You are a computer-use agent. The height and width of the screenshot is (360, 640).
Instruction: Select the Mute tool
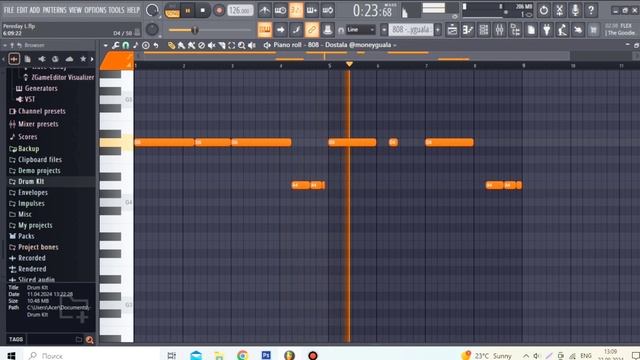(211, 45)
